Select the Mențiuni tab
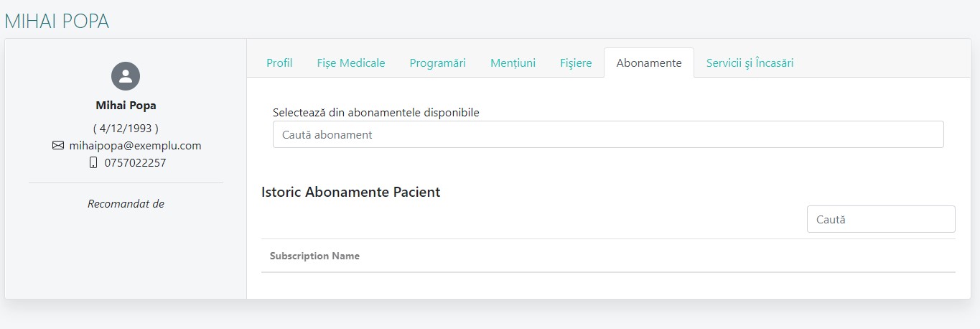The height and width of the screenshot is (329, 980). (x=513, y=63)
